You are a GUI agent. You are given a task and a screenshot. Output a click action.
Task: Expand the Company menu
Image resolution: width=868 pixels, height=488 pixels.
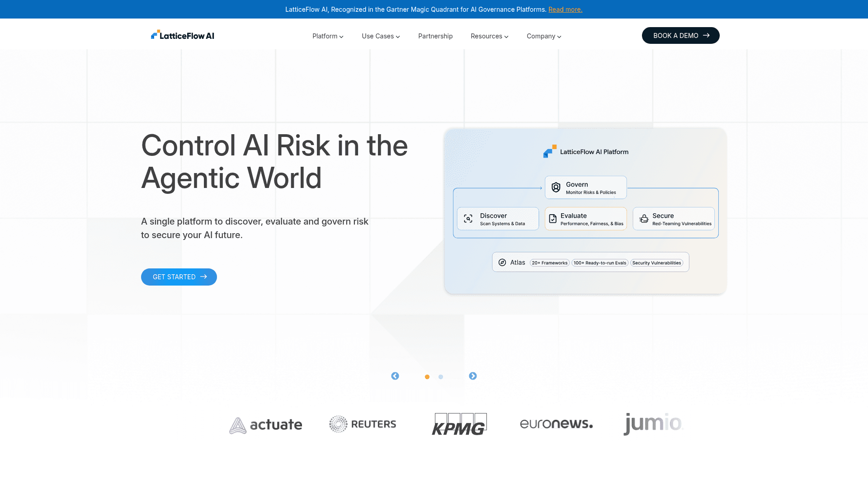544,36
